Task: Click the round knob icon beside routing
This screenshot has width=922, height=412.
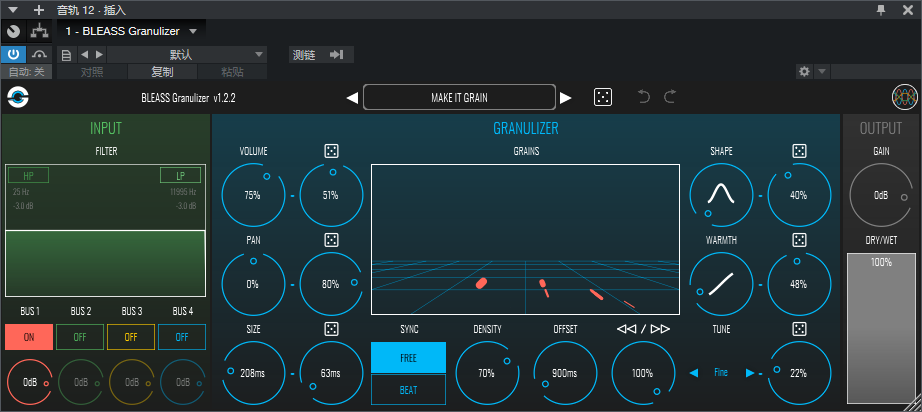Action: click(14, 31)
